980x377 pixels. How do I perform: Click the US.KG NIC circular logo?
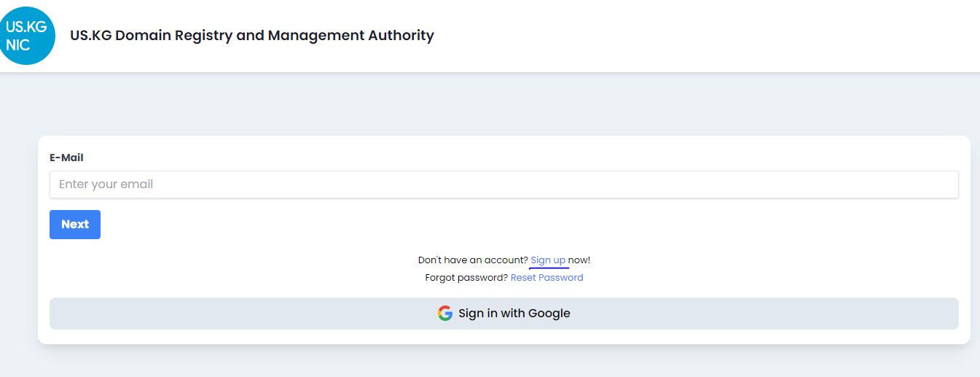coord(27,36)
